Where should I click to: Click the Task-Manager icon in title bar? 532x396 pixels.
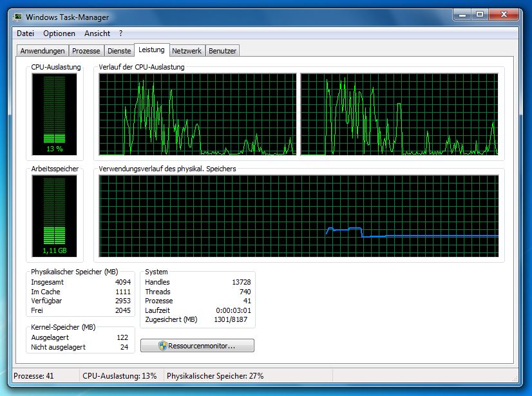pyautogui.click(x=17, y=17)
